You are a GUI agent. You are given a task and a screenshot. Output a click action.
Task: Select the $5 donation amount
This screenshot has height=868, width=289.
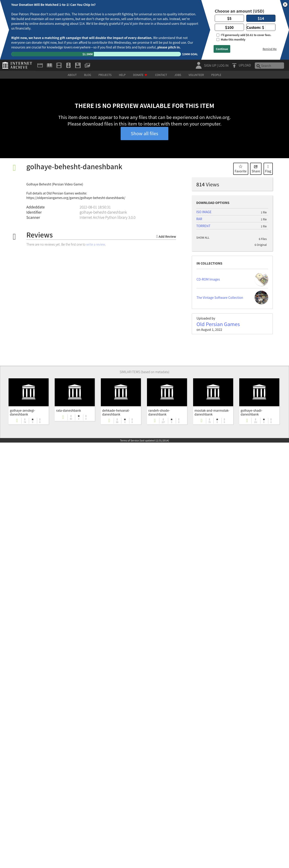229,18
